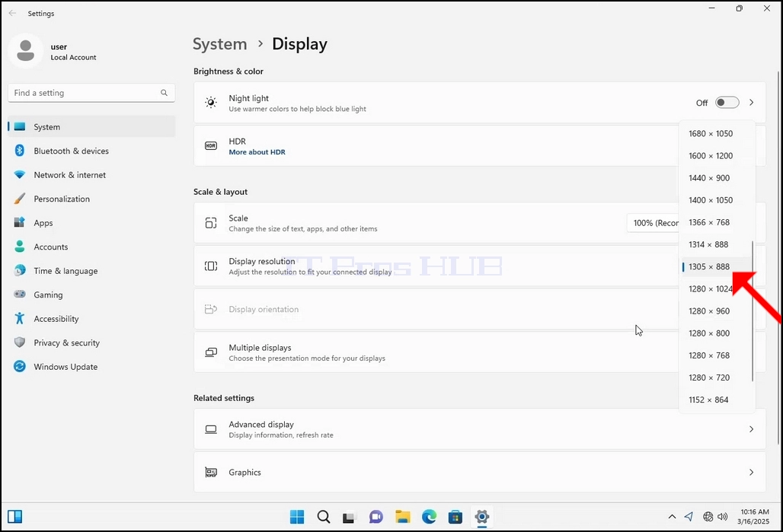Open the Microsoft Store taskbar icon
783x532 pixels.
coord(455,517)
